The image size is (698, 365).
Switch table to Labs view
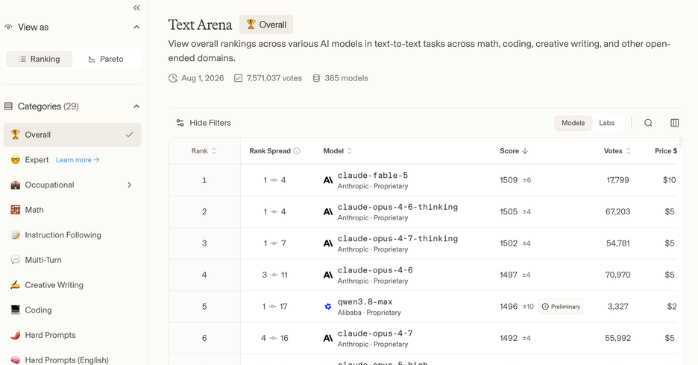click(606, 123)
